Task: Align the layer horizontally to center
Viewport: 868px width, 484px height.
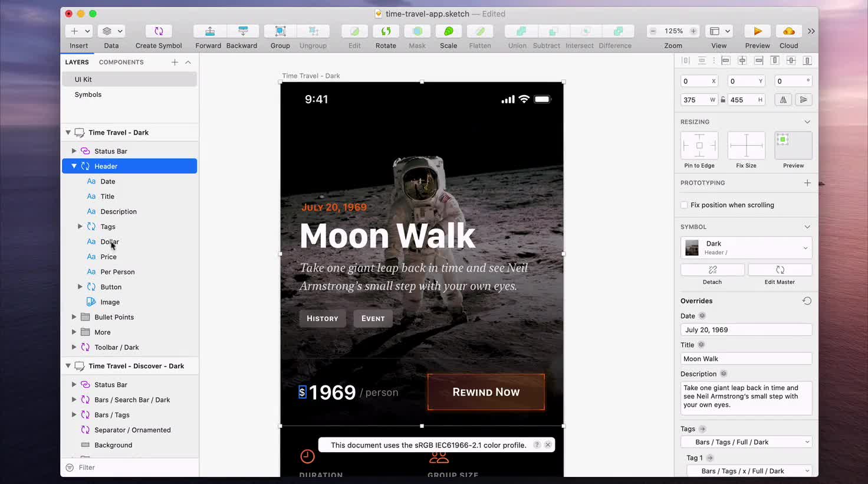Action: pyautogui.click(x=742, y=60)
